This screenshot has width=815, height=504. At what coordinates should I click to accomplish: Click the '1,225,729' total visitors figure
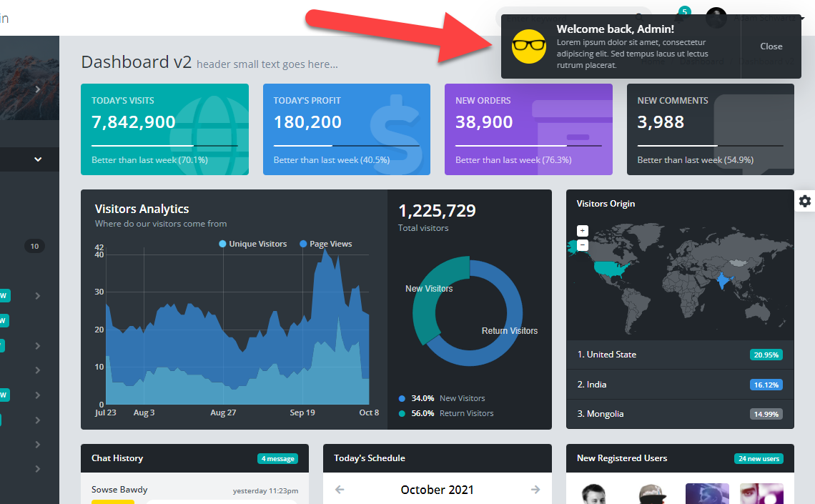pyautogui.click(x=437, y=210)
